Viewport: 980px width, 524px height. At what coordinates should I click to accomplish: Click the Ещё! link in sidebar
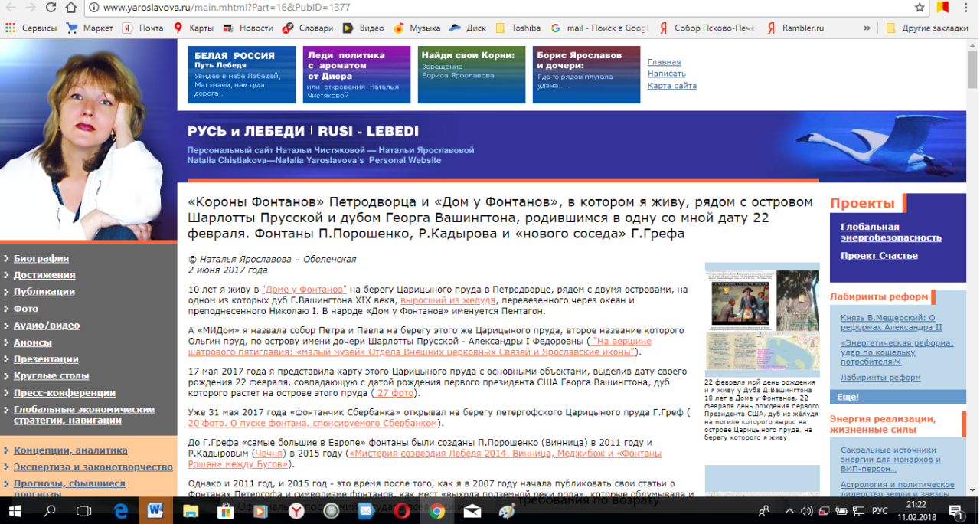[x=848, y=397]
